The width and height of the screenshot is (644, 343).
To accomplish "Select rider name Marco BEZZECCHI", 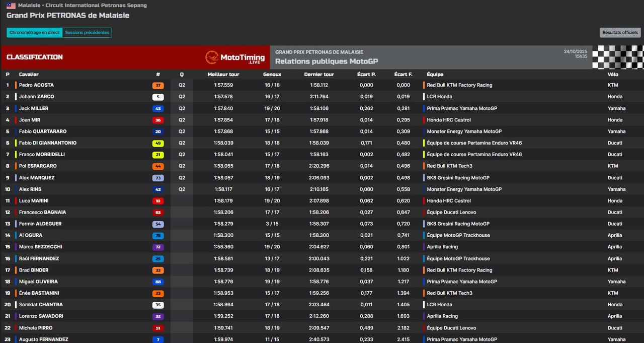I will [x=41, y=247].
